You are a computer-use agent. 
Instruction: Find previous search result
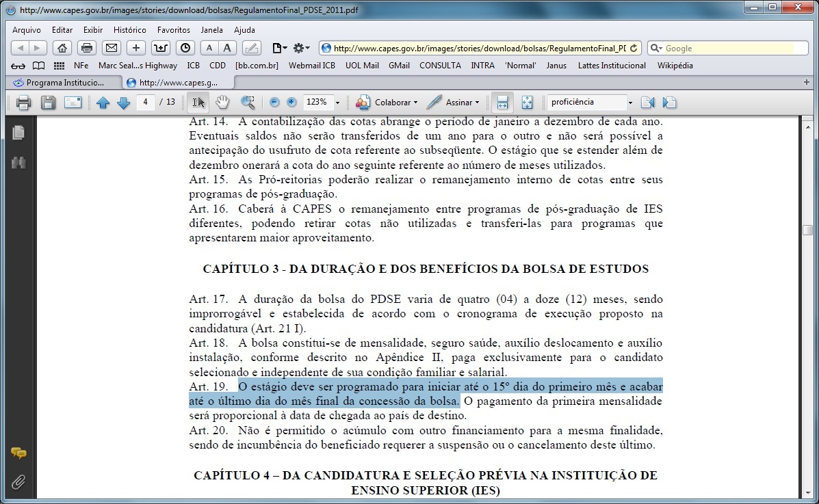[x=648, y=103]
